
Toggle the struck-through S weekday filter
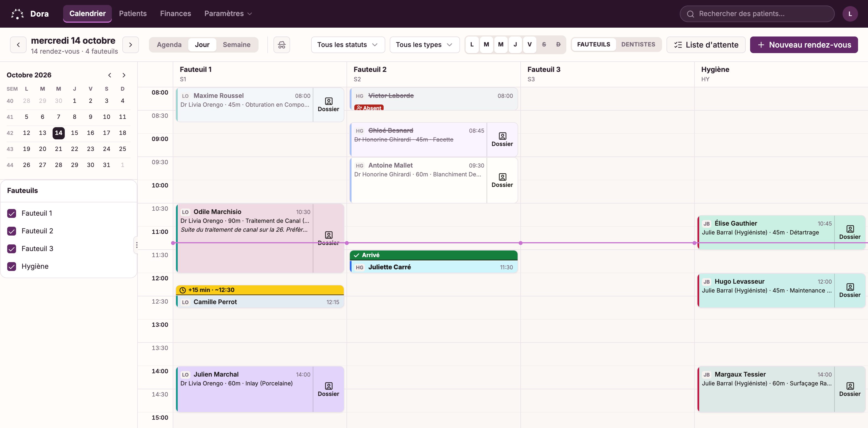pyautogui.click(x=544, y=45)
